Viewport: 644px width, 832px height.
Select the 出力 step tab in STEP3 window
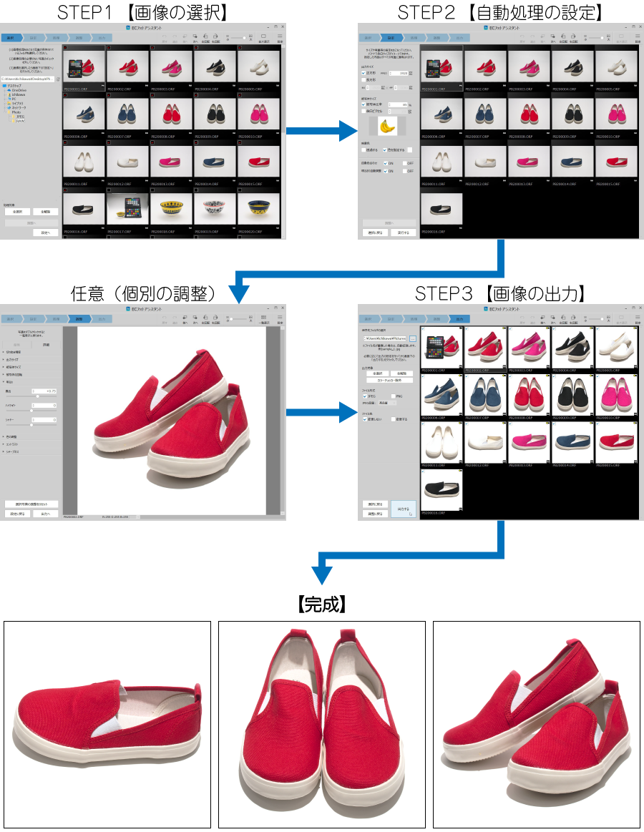460,319
